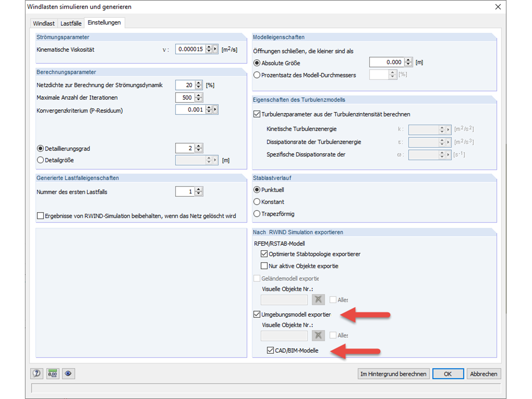Click the pick icon below Geländemodell exportieren
Screen dimensions: 532x399
318,300
